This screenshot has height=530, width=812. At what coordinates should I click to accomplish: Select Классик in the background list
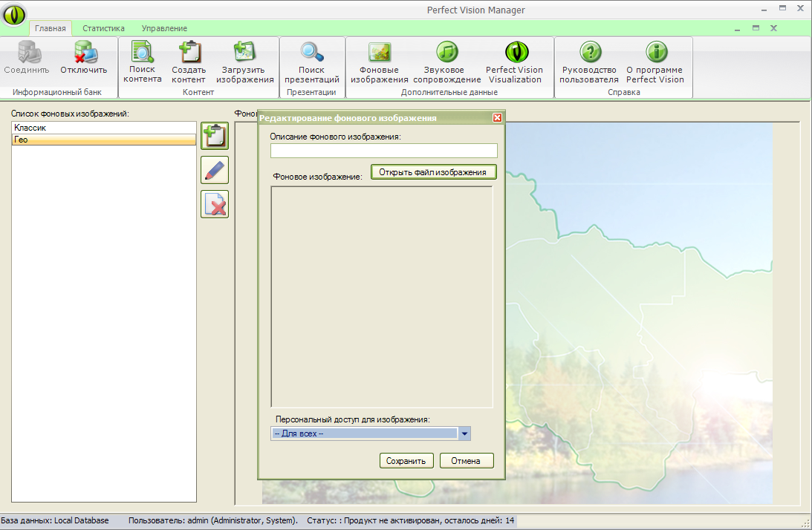(x=103, y=128)
